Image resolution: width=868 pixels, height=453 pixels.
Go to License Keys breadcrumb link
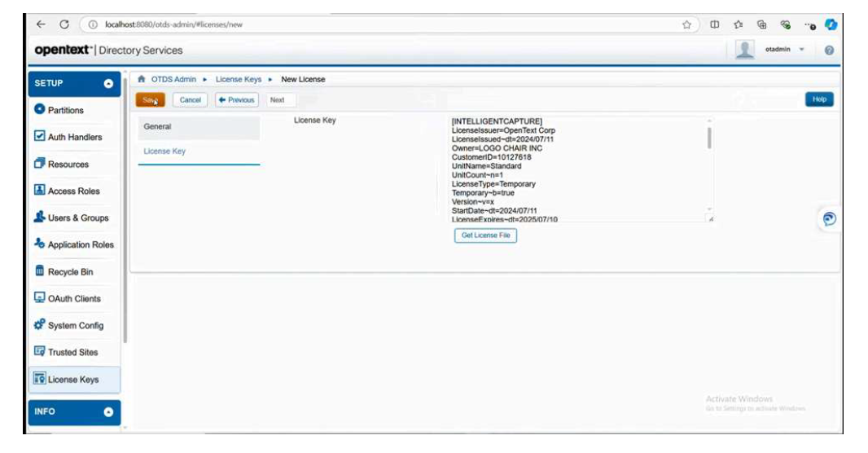[x=239, y=79]
